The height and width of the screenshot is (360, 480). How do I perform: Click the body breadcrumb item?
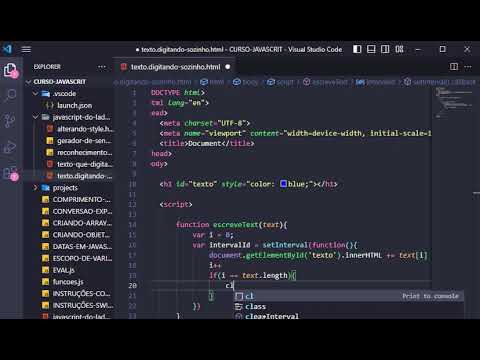245,82
